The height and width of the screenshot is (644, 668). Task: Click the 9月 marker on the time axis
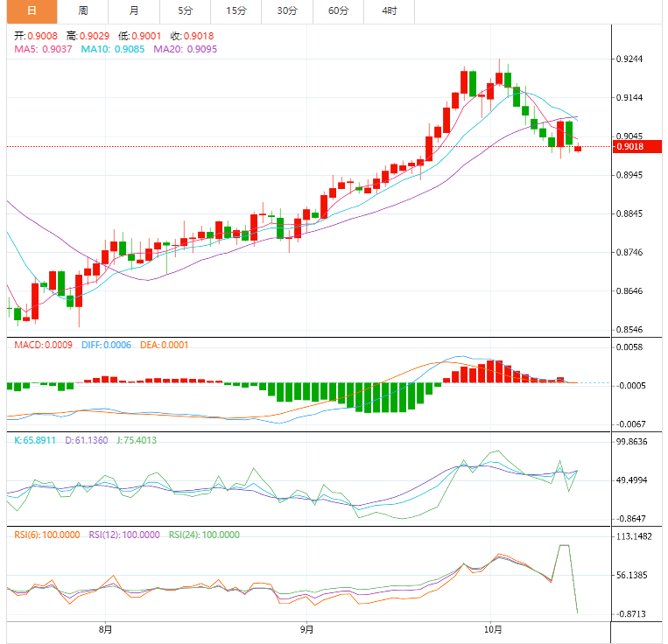(306, 629)
